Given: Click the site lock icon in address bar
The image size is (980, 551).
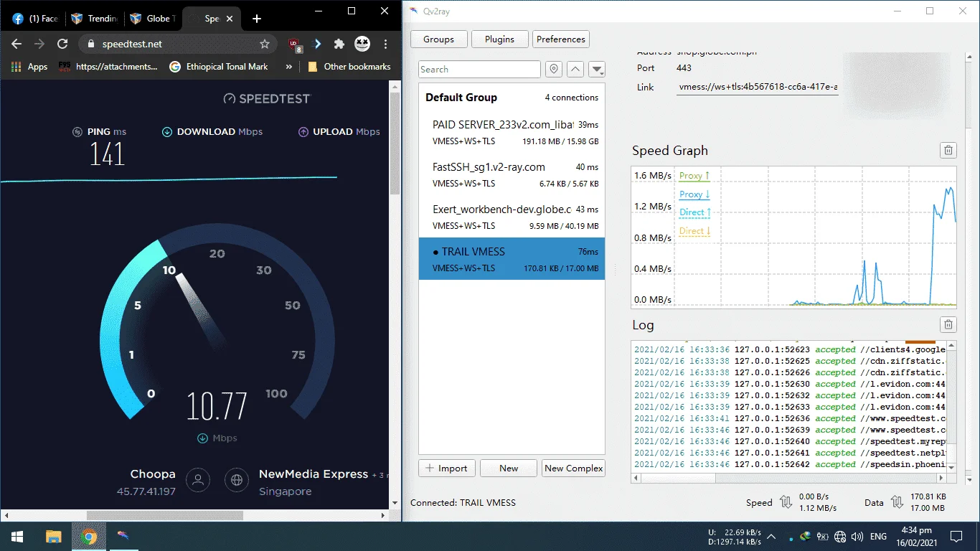Looking at the screenshot, I should tap(91, 44).
